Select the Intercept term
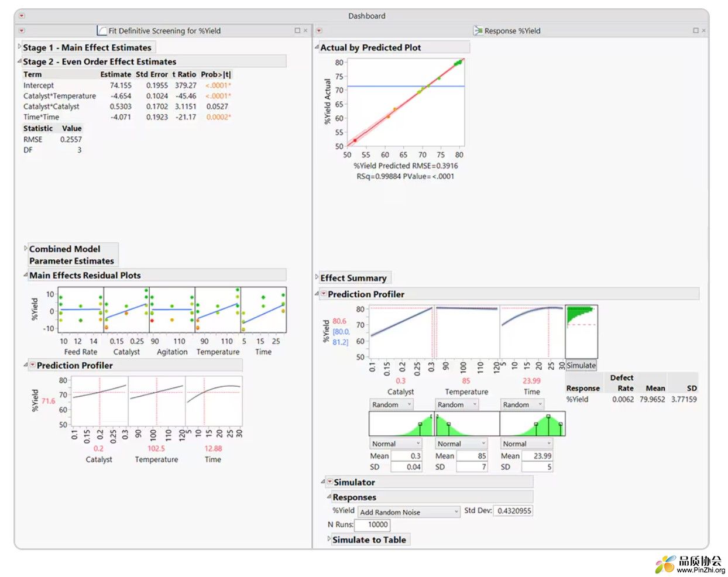Viewport: 728px width, 577px height. (x=39, y=85)
